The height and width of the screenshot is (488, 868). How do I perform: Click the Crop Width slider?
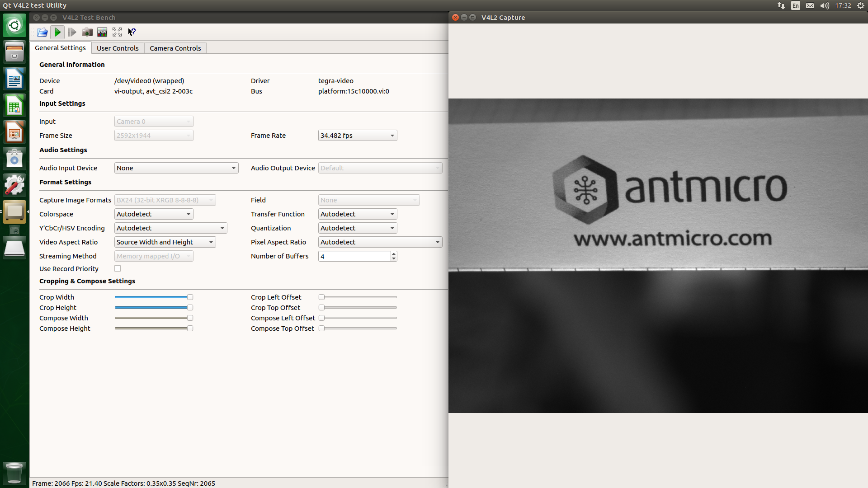click(154, 297)
